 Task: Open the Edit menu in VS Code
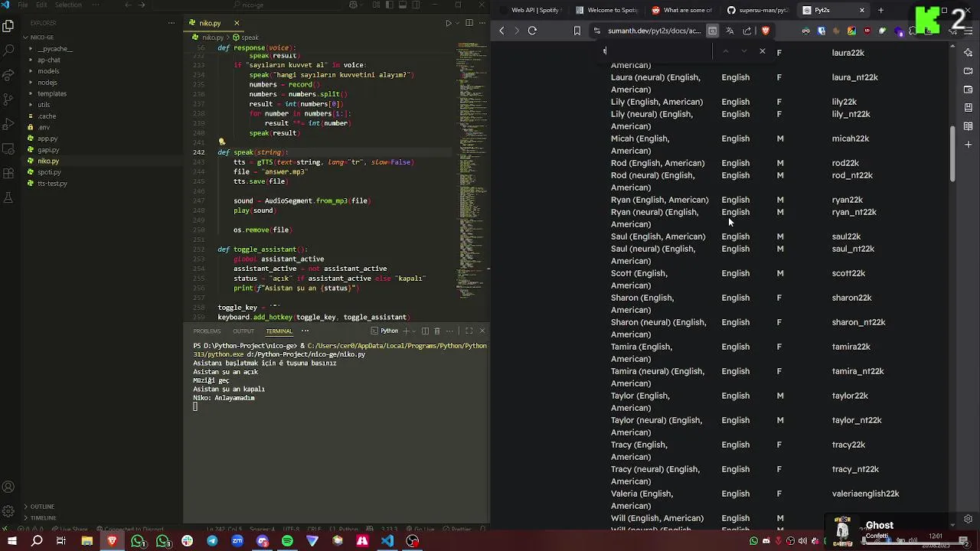(40, 5)
